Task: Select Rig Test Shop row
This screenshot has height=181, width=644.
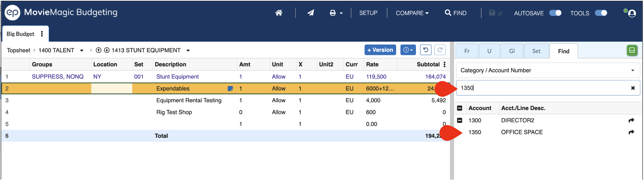Action: (174, 112)
